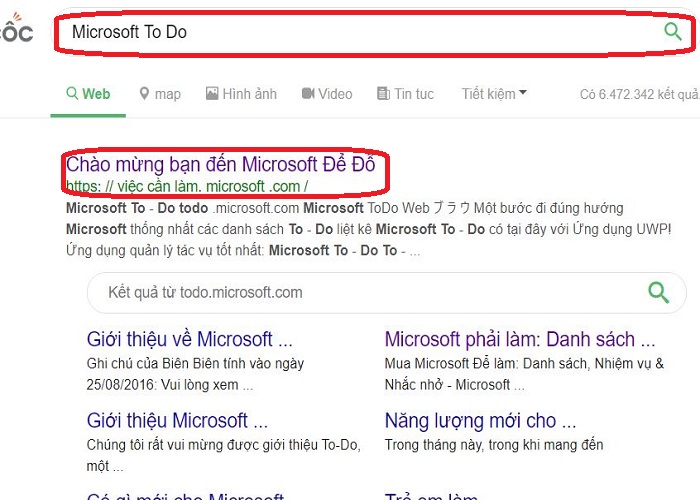
Task: Switch to the map tab
Action: [160, 94]
